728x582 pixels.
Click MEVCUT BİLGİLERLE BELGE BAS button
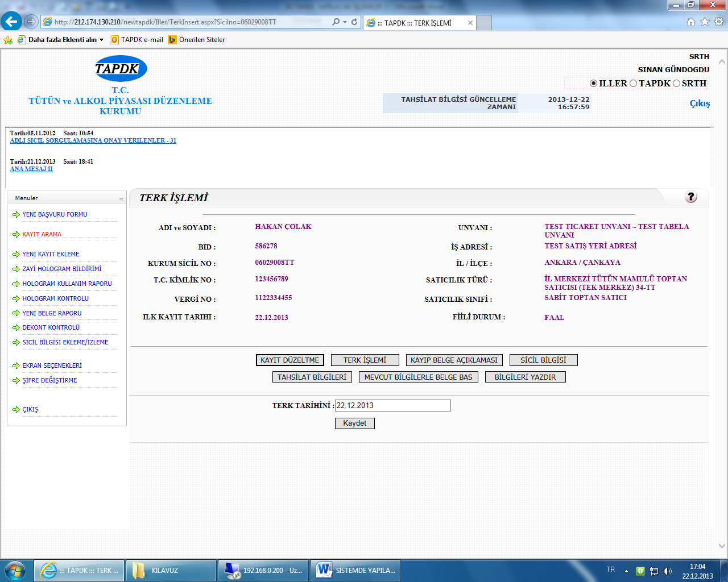point(419,377)
